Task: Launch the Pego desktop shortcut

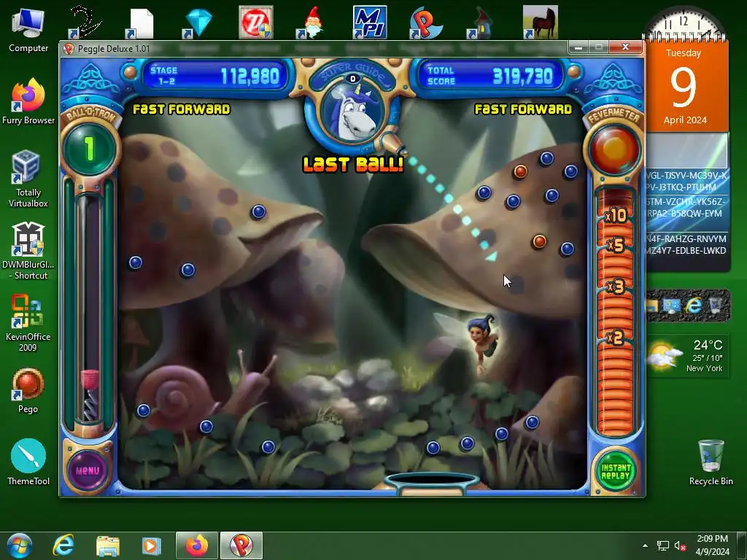Action: (x=28, y=391)
